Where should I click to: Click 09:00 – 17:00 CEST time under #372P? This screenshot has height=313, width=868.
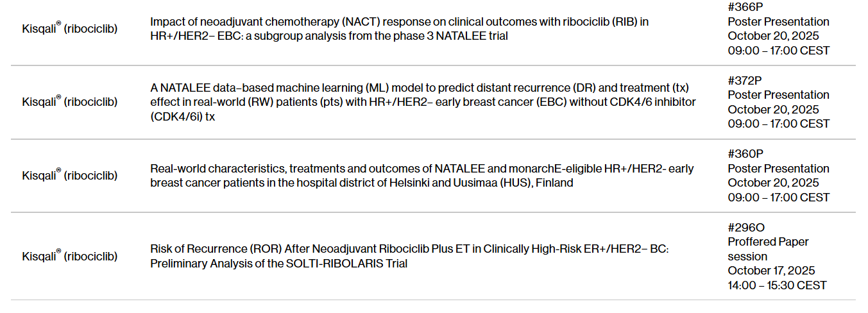tap(779, 124)
